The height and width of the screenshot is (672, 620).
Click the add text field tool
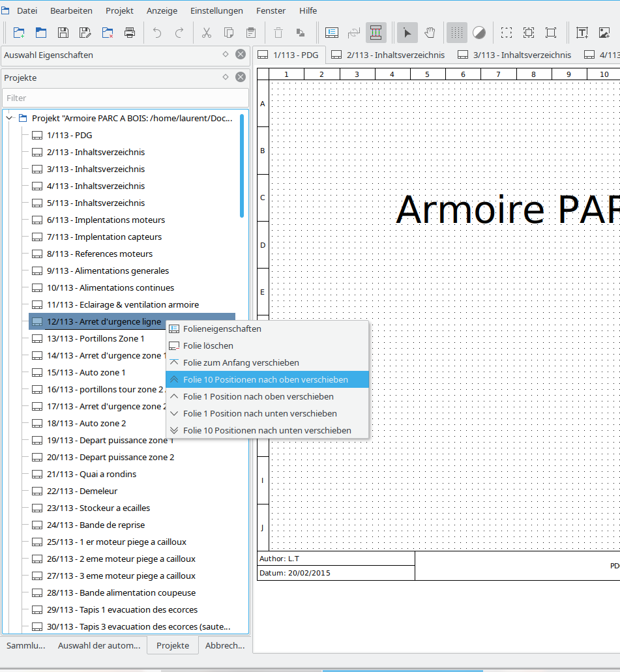point(582,33)
